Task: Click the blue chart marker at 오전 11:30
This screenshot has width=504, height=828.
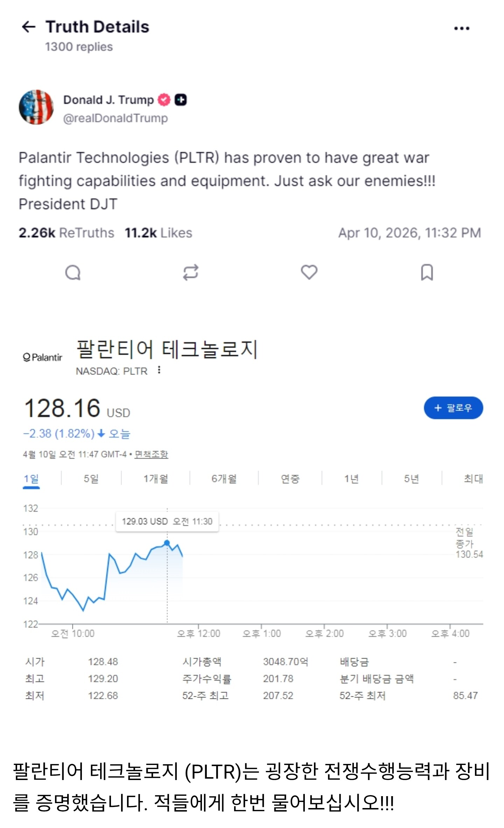Action: tap(167, 543)
